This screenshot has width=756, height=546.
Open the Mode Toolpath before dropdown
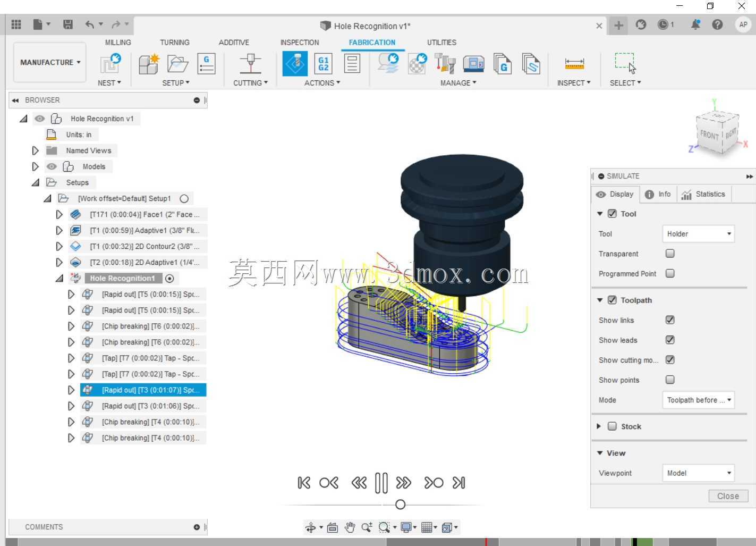(698, 400)
